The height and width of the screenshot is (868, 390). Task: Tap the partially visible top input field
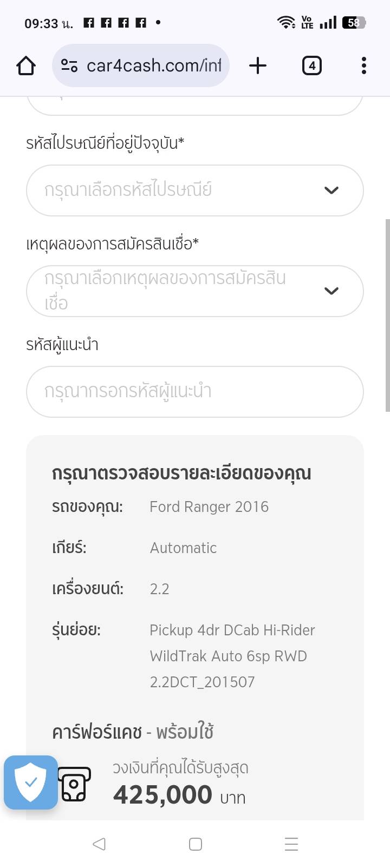pyautogui.click(x=194, y=105)
